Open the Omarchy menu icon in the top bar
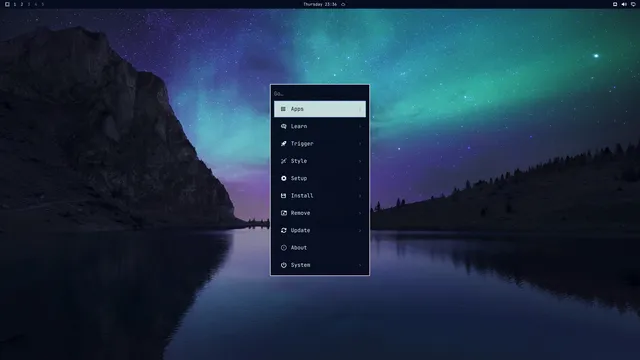 tap(7, 4)
